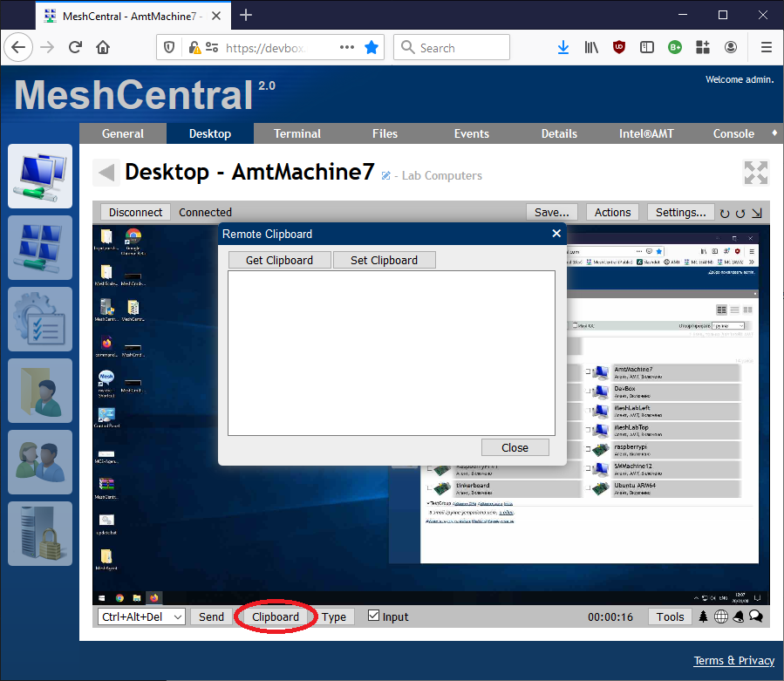This screenshot has height=681, width=784.
Task: Click Close in Remote Clipboard dialog
Action: click(515, 447)
